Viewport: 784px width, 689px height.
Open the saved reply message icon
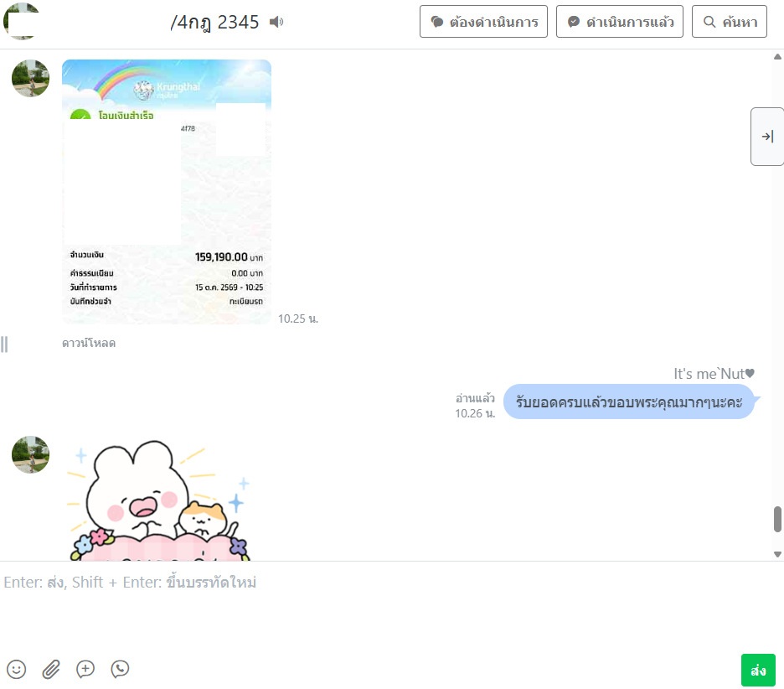(x=85, y=669)
